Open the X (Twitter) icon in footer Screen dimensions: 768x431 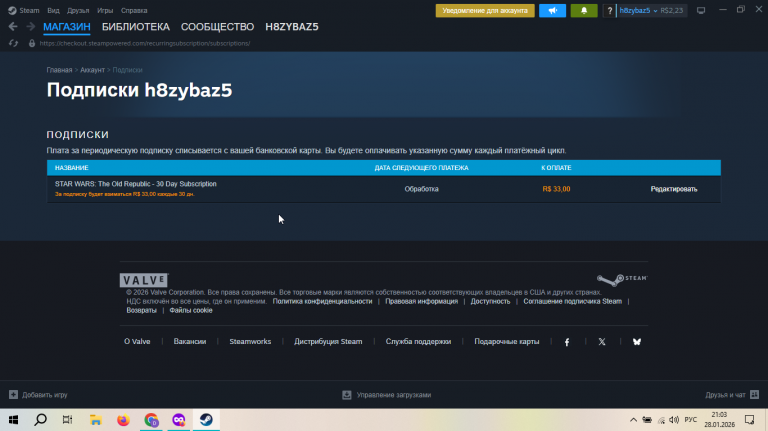(602, 342)
